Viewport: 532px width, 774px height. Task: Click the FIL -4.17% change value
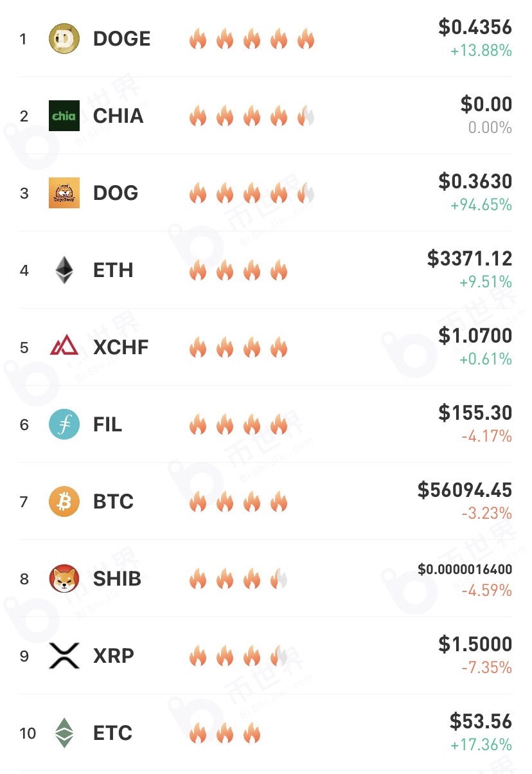[487, 437]
